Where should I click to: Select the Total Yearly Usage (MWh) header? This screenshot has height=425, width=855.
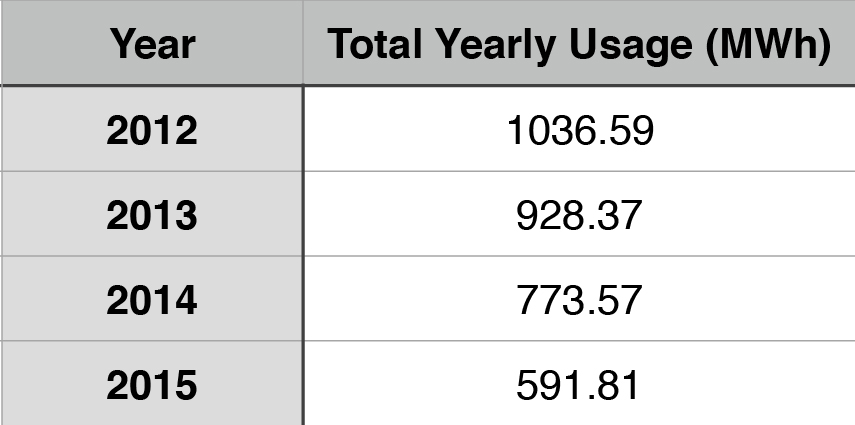(x=579, y=44)
